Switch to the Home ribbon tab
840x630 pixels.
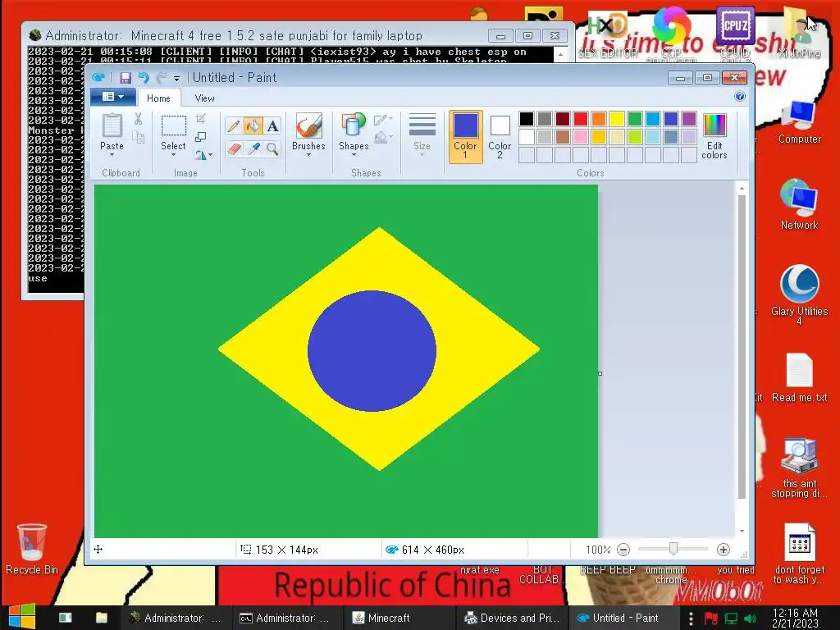coord(158,98)
